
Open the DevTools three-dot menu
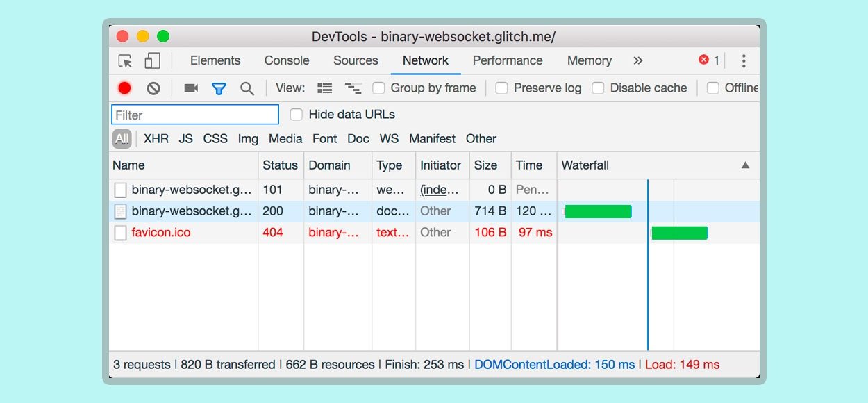pos(743,61)
